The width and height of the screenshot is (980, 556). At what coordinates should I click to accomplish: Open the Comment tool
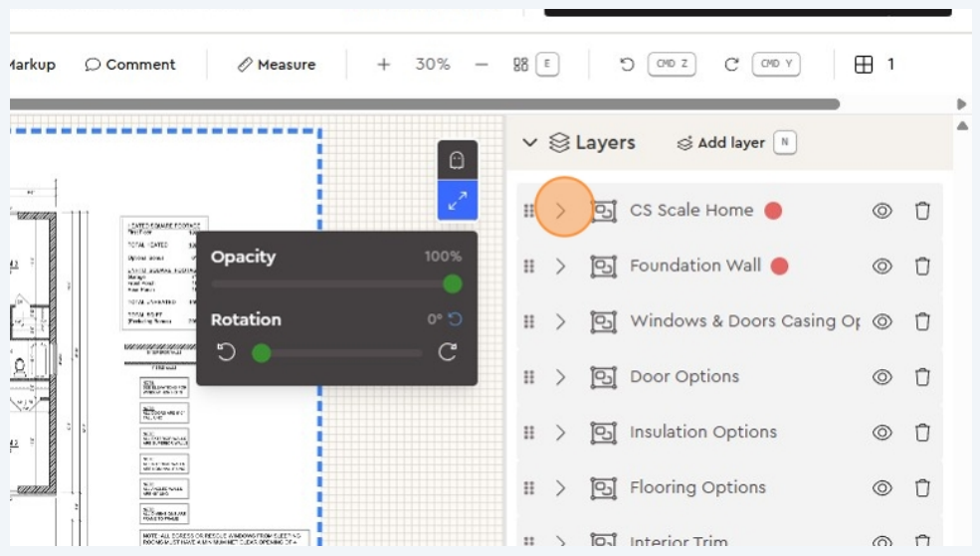[130, 65]
